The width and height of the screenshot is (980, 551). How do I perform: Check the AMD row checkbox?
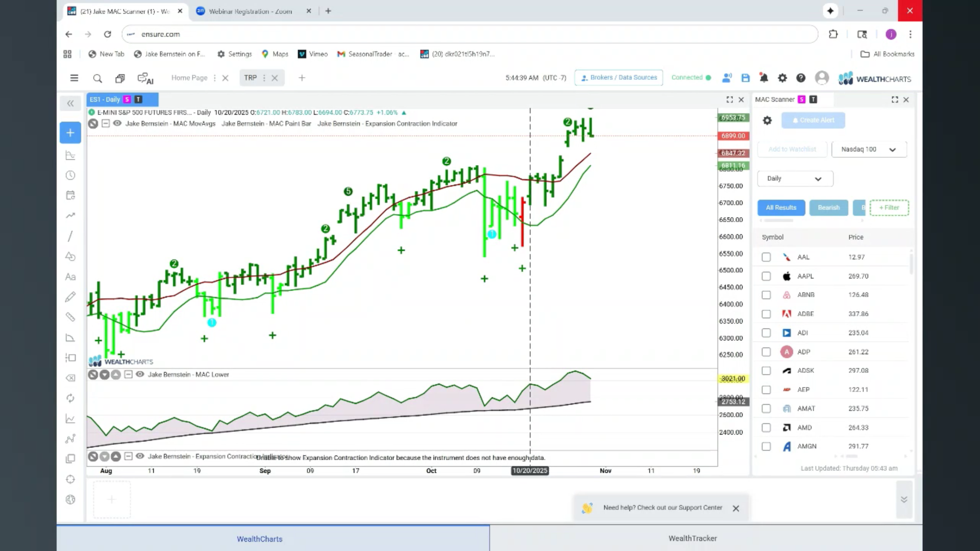(x=766, y=428)
